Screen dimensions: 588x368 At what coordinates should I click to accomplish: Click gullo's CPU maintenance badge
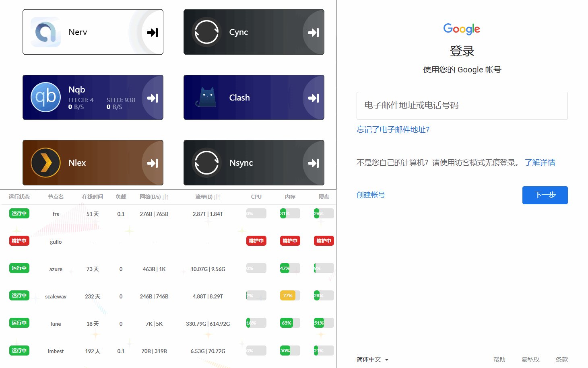tap(256, 241)
